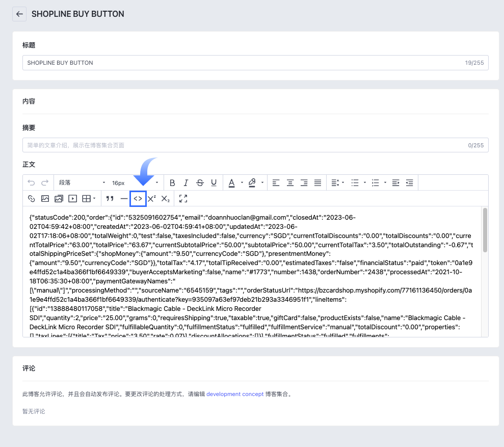Expand the table insert dropdown arrow

94,199
